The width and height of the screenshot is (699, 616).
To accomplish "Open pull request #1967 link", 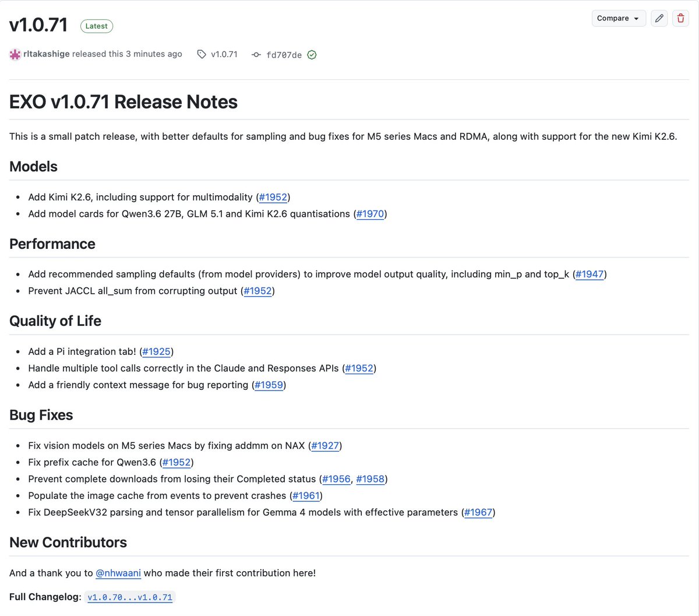I will pos(479,512).
